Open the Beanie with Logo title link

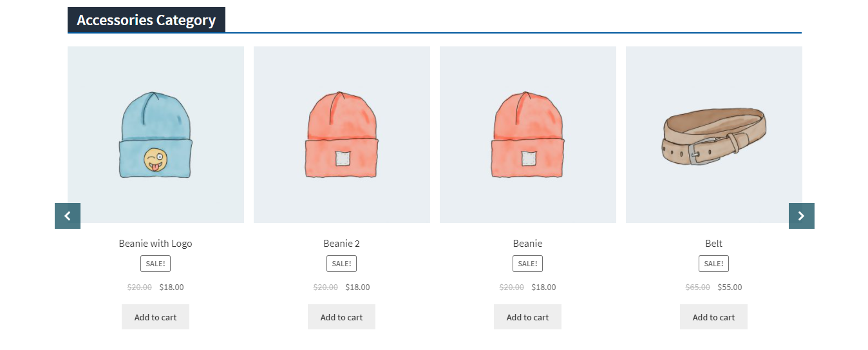pos(156,244)
